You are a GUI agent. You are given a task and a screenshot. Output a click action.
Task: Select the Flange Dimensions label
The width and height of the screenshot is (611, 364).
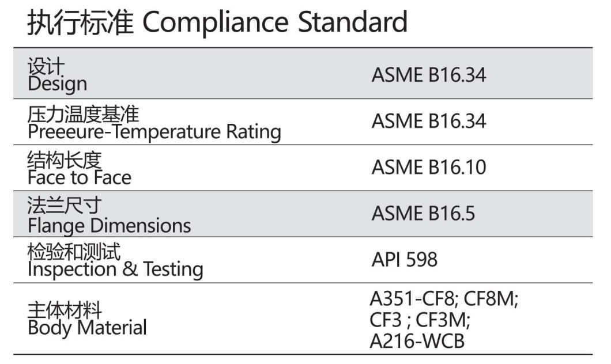tap(109, 226)
